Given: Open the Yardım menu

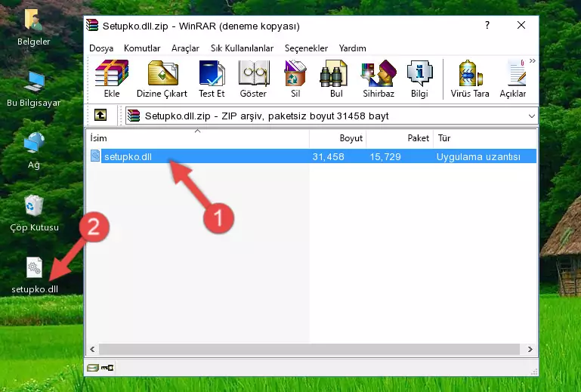Looking at the screenshot, I should click(352, 48).
